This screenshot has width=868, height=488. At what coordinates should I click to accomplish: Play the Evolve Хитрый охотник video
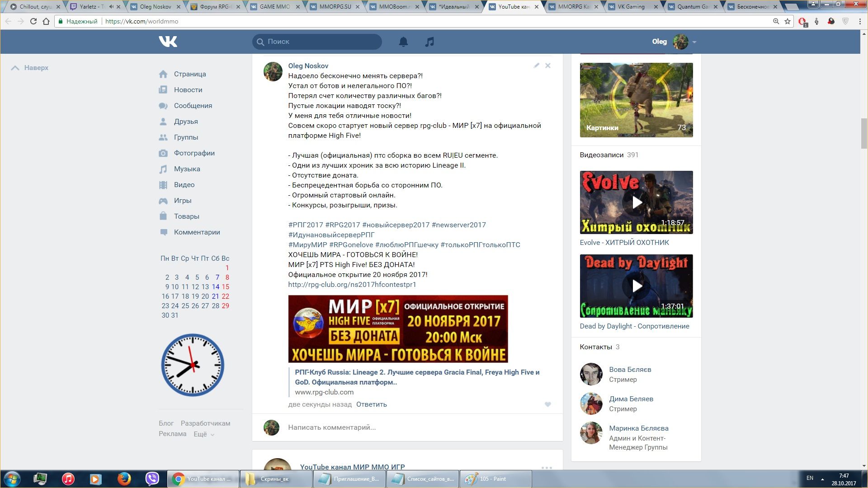[636, 202]
